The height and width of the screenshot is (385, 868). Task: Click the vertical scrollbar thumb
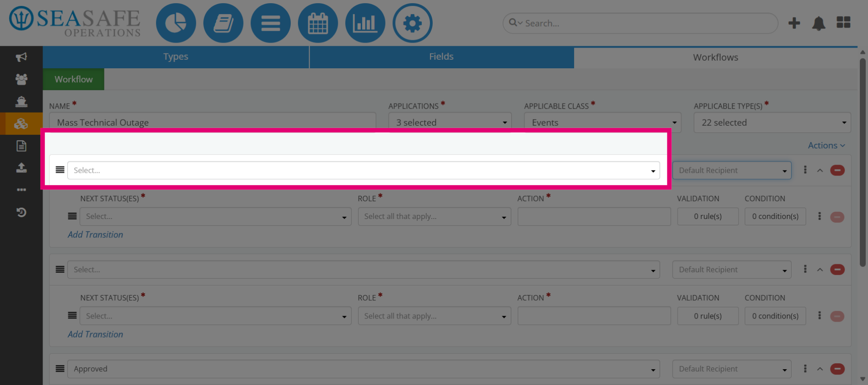point(863,162)
